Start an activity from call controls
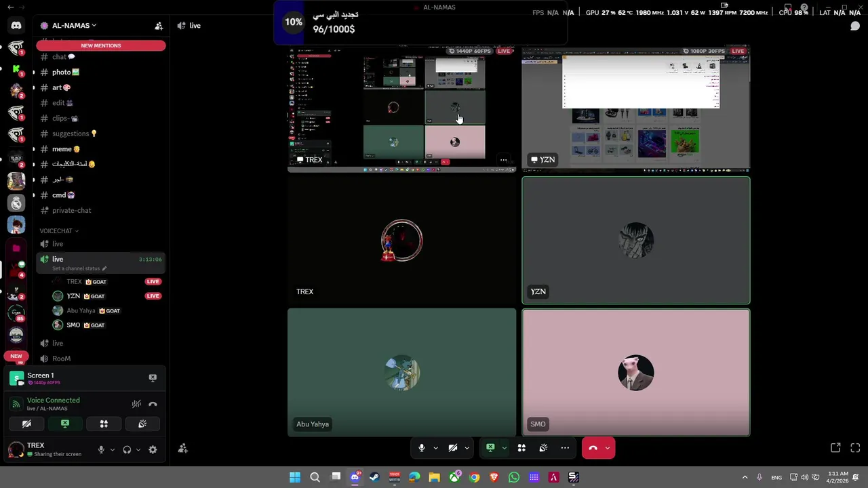 pyautogui.click(x=521, y=448)
